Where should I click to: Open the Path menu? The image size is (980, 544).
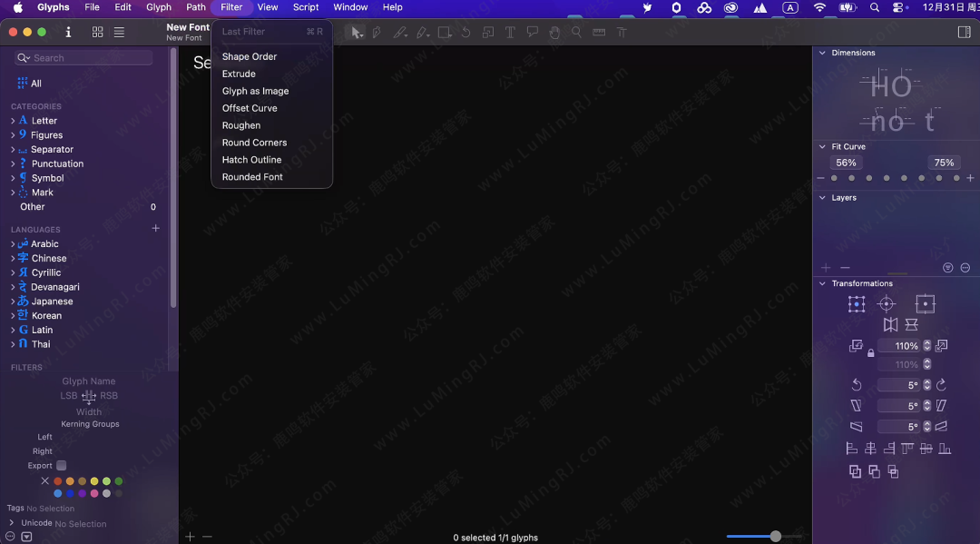coord(196,7)
